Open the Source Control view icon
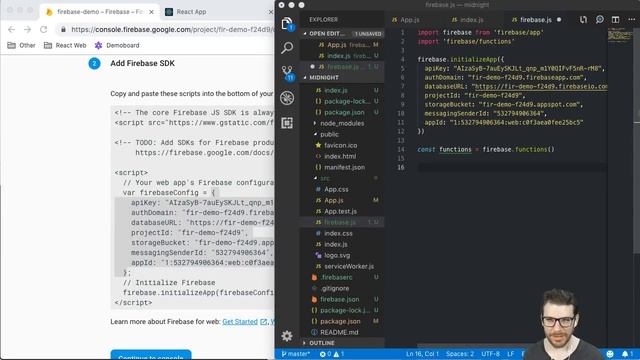Image resolution: width=640 pixels, height=360 pixels. click(x=287, y=73)
